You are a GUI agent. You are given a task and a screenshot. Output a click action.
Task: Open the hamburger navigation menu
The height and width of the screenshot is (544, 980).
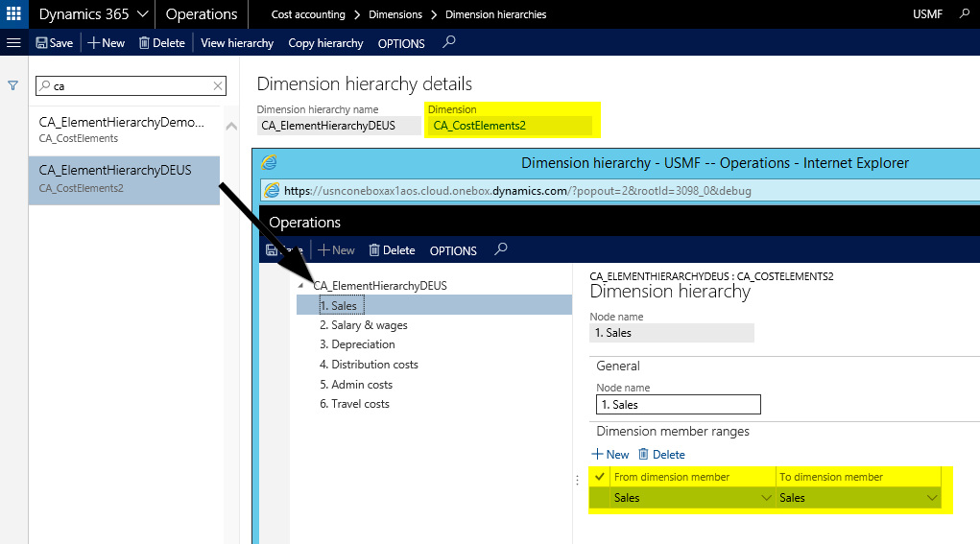(x=13, y=43)
